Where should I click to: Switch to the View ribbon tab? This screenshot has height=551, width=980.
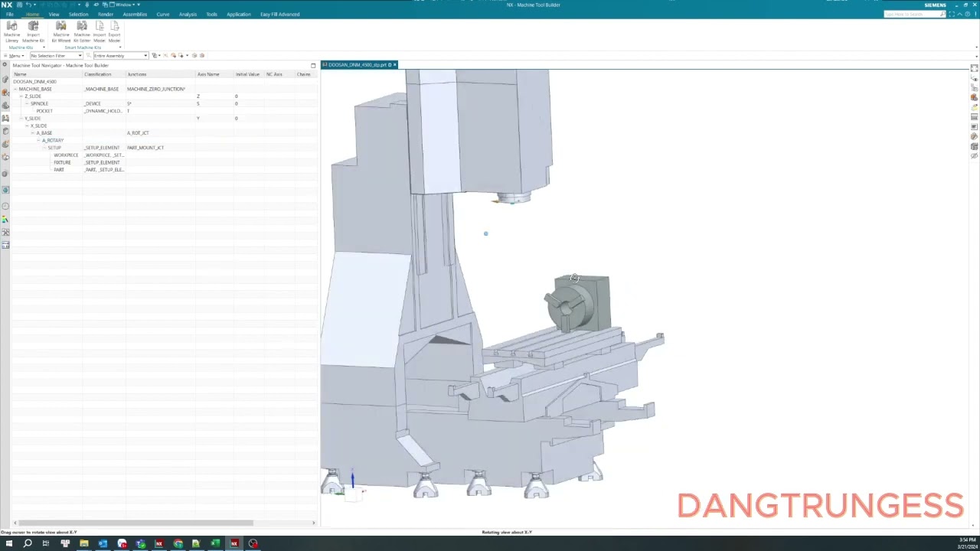54,15
